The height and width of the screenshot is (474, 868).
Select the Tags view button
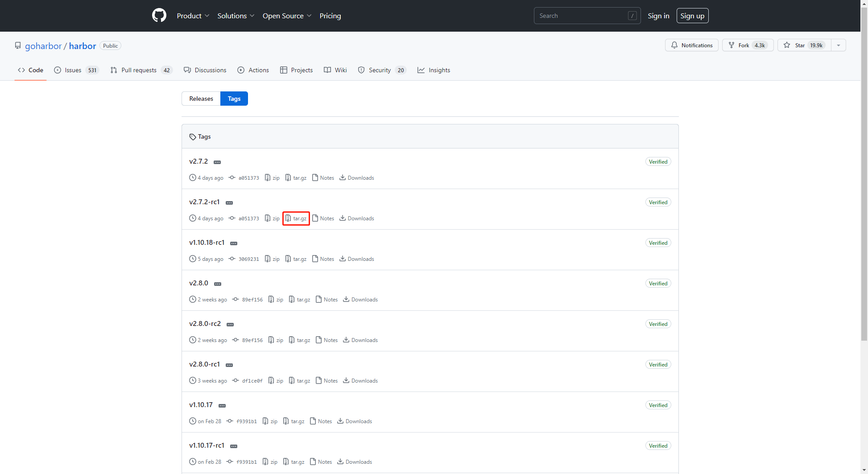click(x=234, y=99)
